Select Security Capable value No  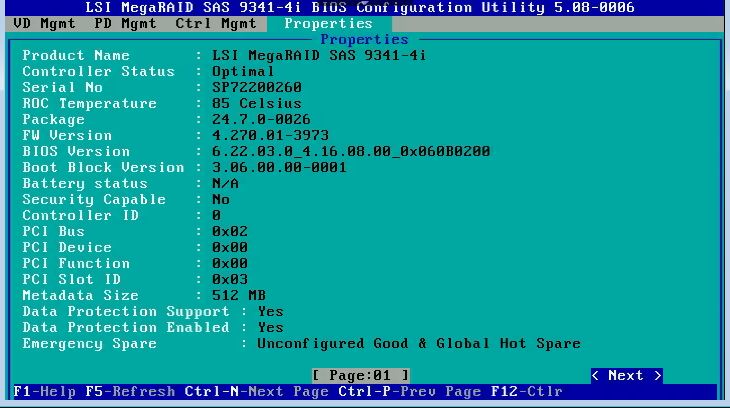coord(221,199)
